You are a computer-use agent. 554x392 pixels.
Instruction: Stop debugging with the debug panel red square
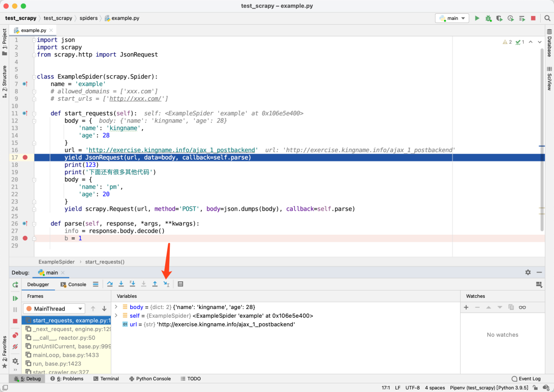[15, 321]
